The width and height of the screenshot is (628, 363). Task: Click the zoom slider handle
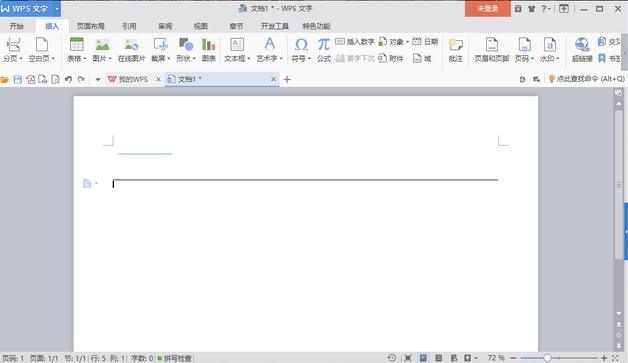547,358
